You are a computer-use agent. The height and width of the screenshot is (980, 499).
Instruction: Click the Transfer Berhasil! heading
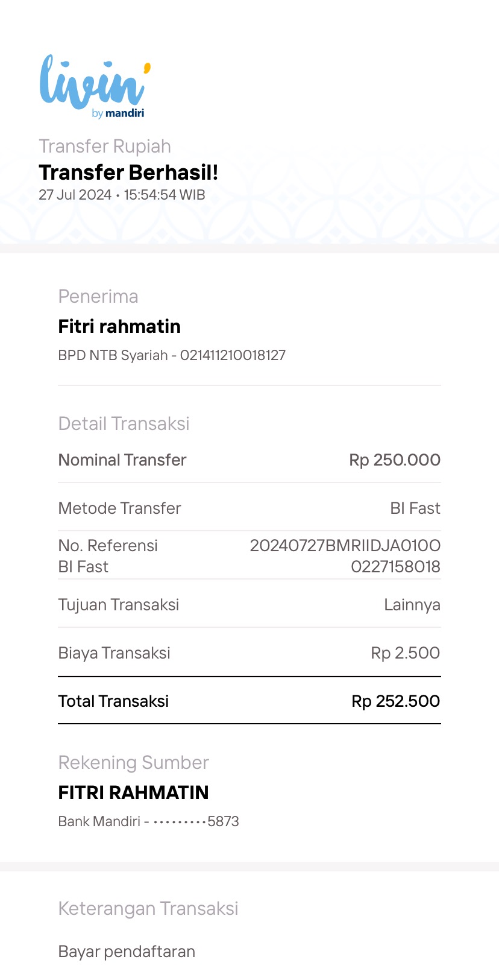(128, 172)
